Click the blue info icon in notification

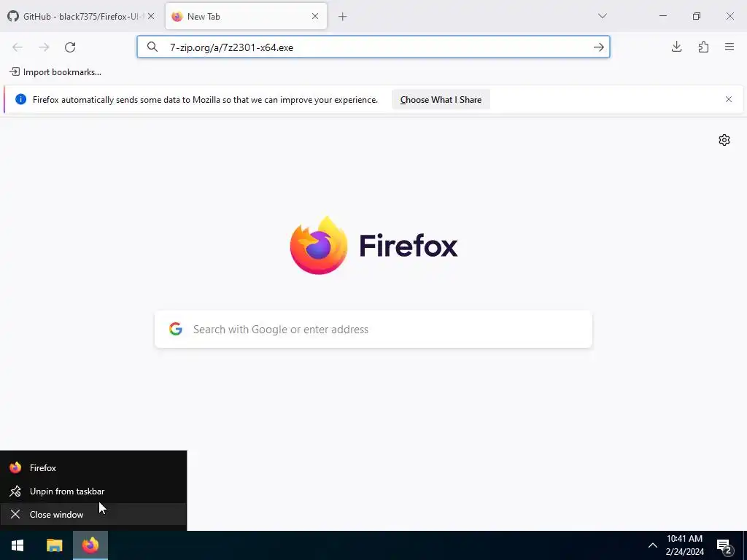point(20,99)
